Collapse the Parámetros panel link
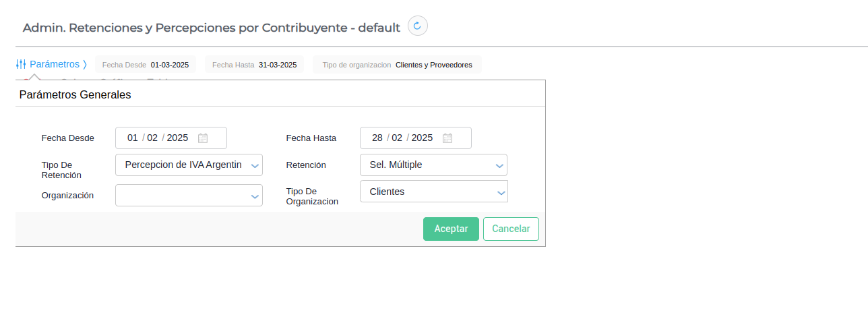This screenshot has height=315, width=868. coord(55,64)
